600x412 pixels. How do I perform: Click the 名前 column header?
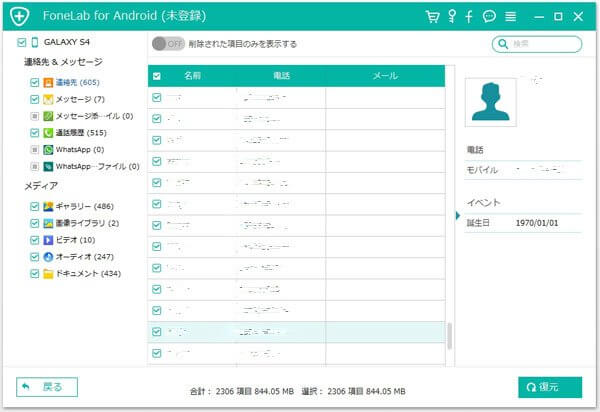click(192, 76)
